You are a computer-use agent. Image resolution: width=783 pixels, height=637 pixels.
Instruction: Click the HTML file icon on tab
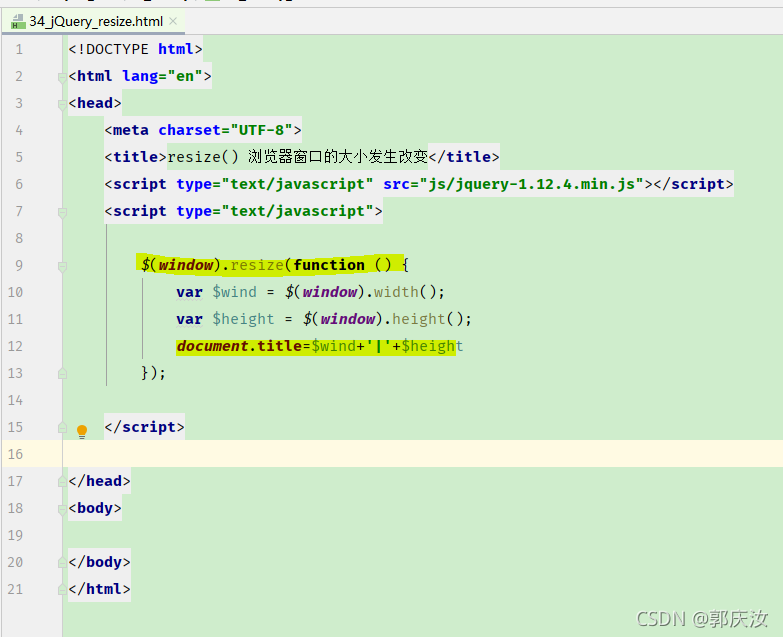click(18, 22)
